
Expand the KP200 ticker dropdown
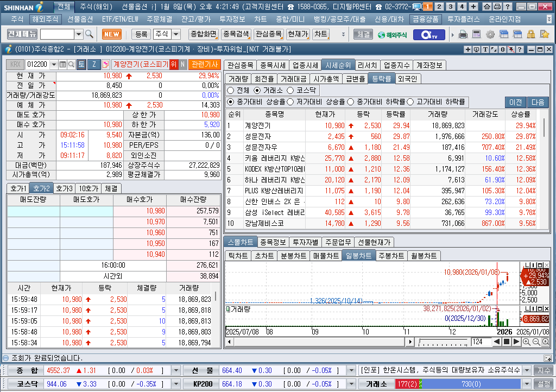[x=351, y=384]
